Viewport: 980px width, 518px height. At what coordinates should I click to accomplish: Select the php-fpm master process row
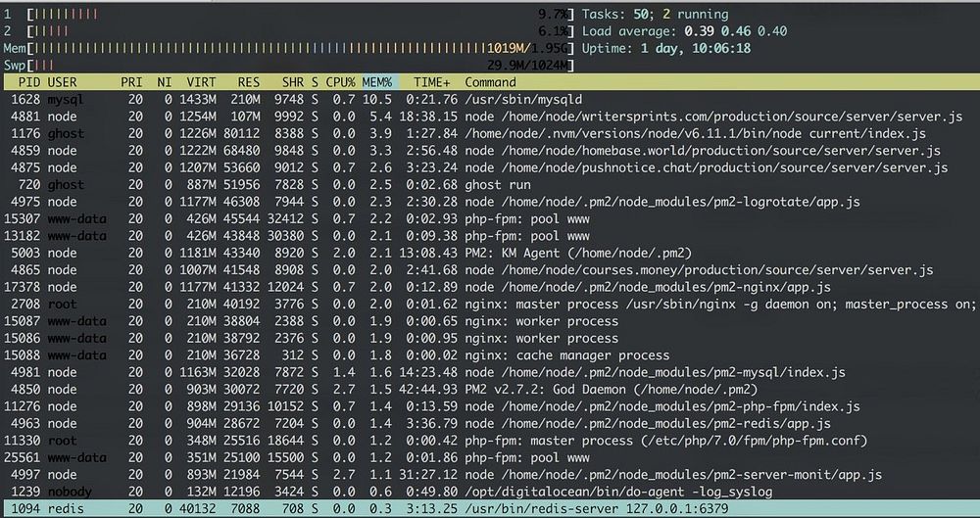point(490,441)
